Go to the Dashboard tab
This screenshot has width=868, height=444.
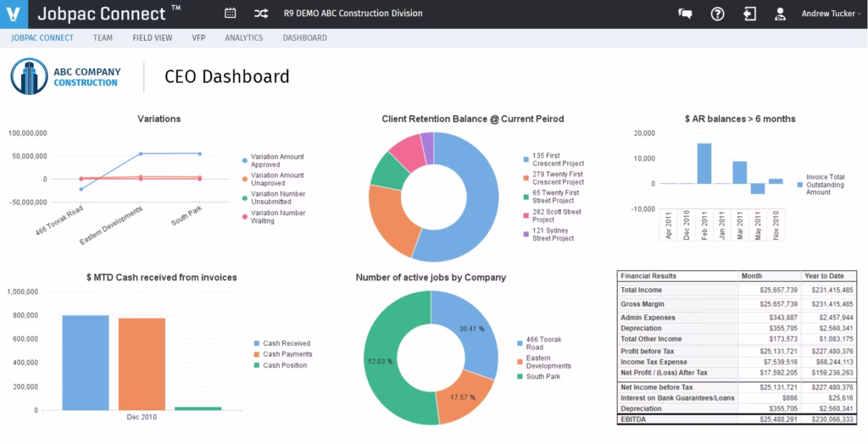(x=304, y=38)
